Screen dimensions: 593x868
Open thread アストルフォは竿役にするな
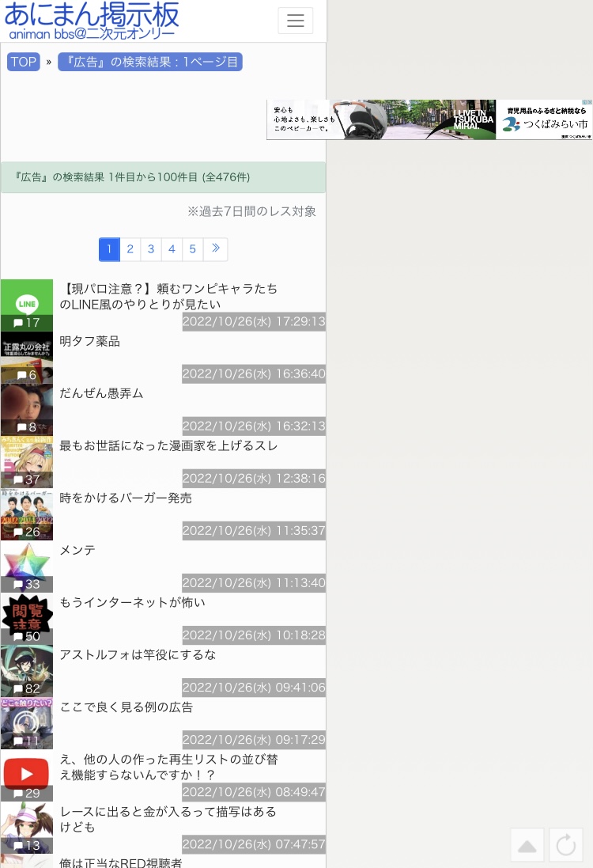[x=138, y=655]
